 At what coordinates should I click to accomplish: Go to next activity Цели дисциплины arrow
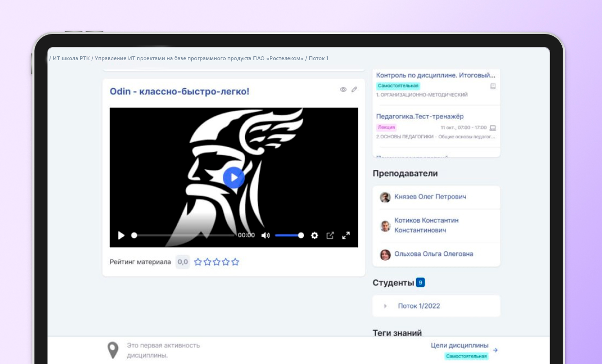click(x=495, y=350)
